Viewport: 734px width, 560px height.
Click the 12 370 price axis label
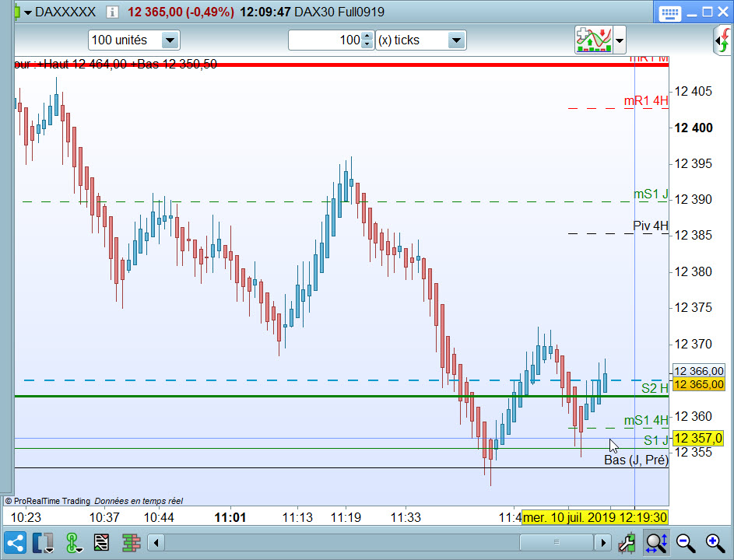694,345
